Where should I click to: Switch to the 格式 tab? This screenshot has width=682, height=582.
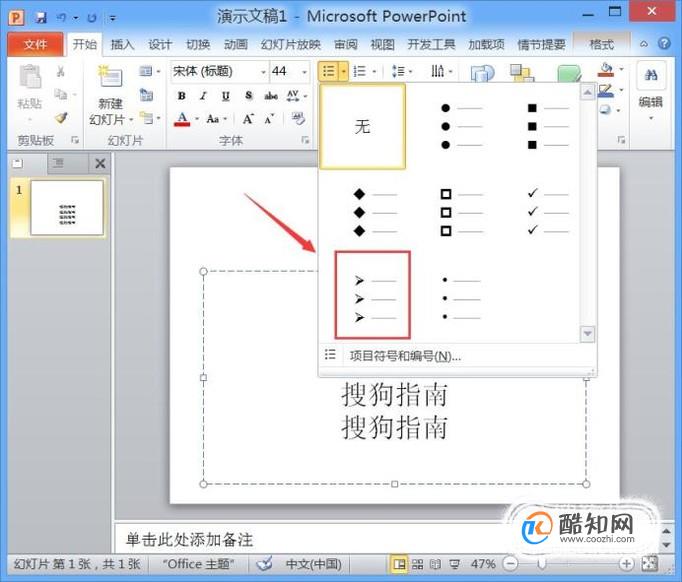(601, 44)
